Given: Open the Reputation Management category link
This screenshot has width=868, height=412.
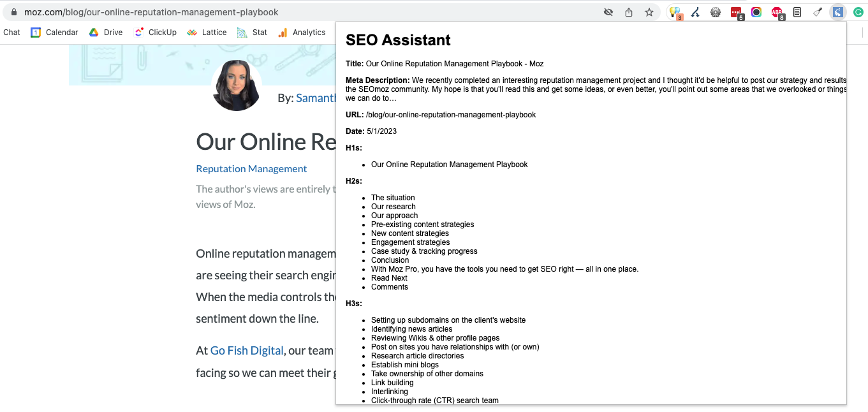Looking at the screenshot, I should [x=251, y=168].
